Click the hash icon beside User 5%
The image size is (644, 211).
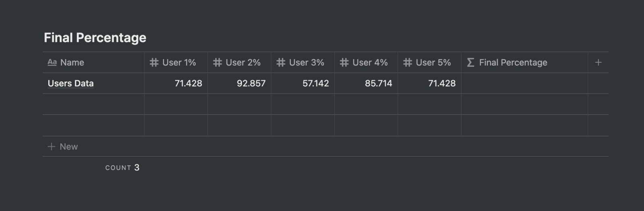pos(407,62)
